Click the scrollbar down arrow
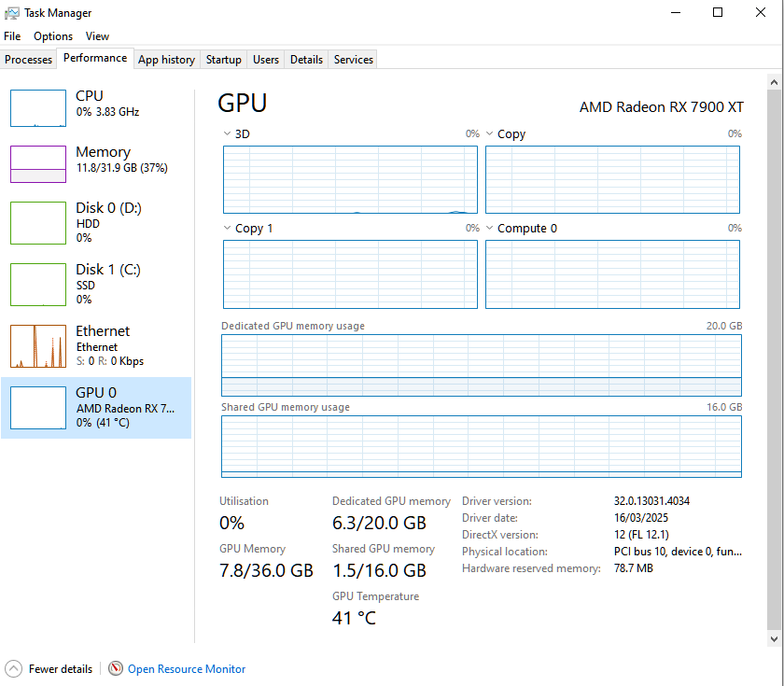Screen dimensions: 784x686 774,639
